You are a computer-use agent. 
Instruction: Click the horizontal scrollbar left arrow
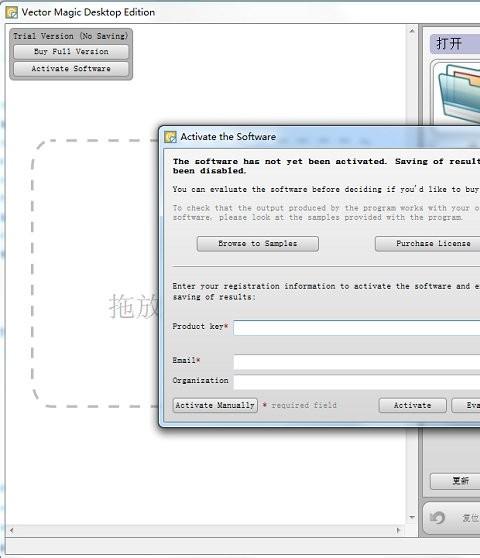(12, 531)
